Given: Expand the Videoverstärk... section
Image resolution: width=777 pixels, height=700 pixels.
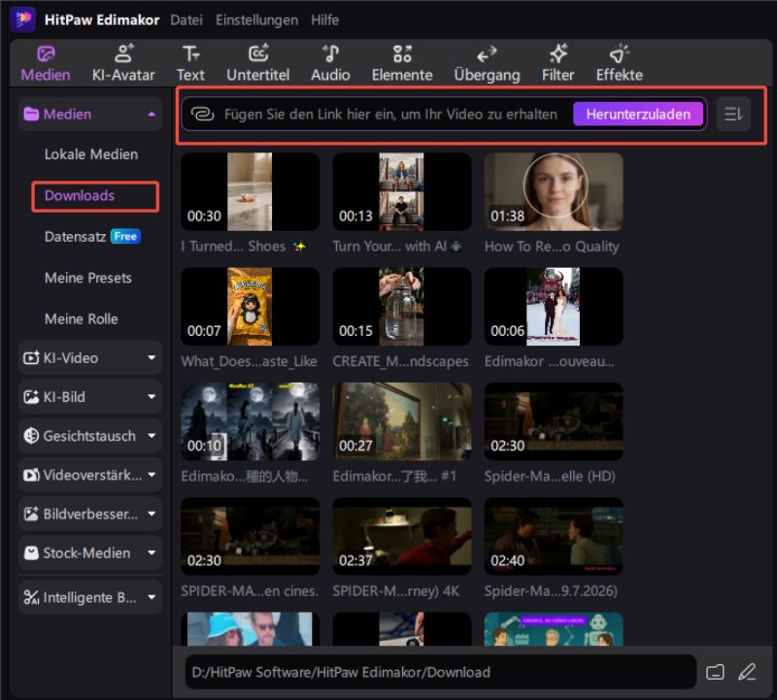Looking at the screenshot, I should [152, 475].
